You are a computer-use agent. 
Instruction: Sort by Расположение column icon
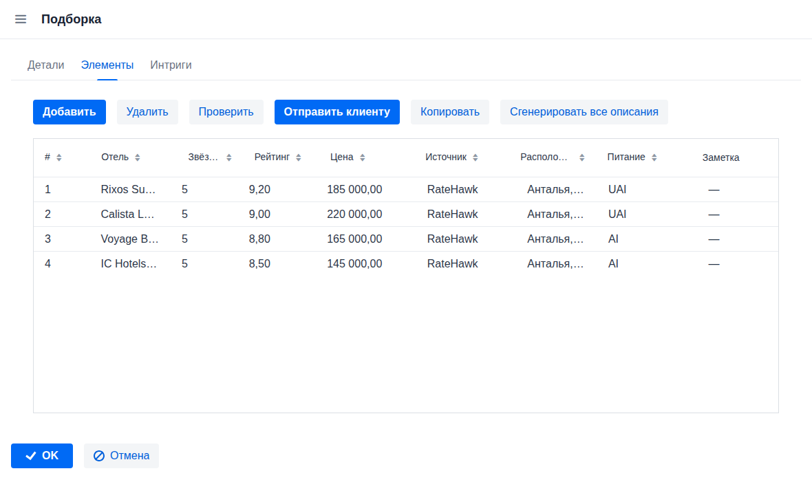click(x=582, y=157)
